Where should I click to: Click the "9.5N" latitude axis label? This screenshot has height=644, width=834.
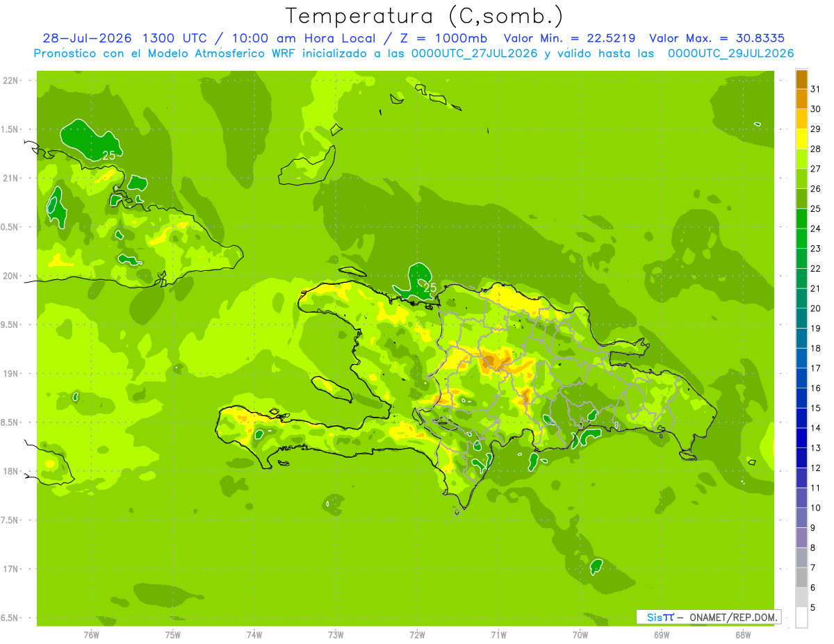pos(10,324)
